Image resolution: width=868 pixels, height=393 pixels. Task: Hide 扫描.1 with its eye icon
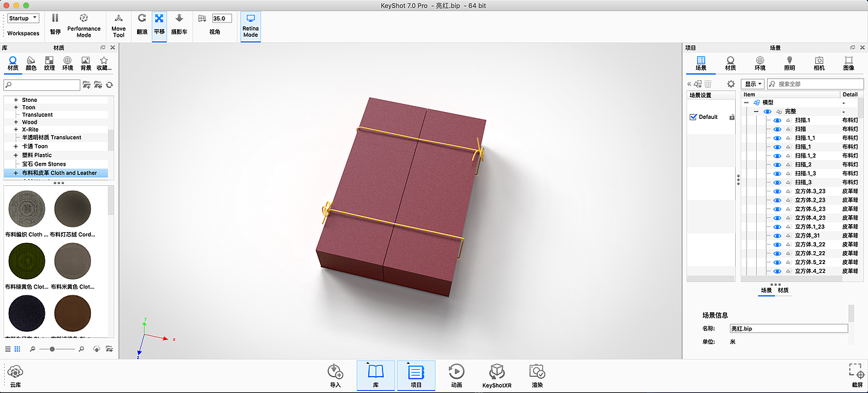[777, 120]
